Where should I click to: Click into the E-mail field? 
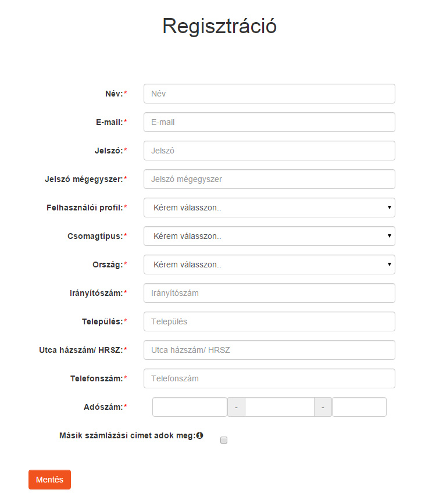click(x=269, y=122)
